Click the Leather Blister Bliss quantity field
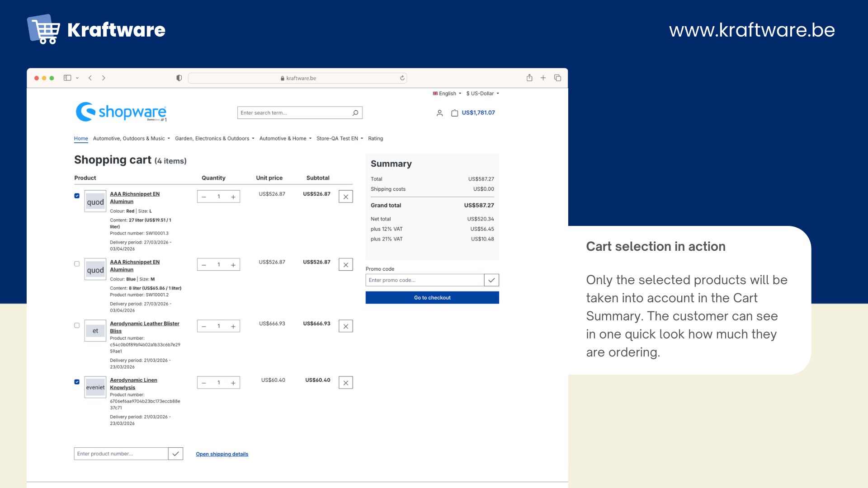Image resolution: width=868 pixels, height=488 pixels. [x=219, y=326]
